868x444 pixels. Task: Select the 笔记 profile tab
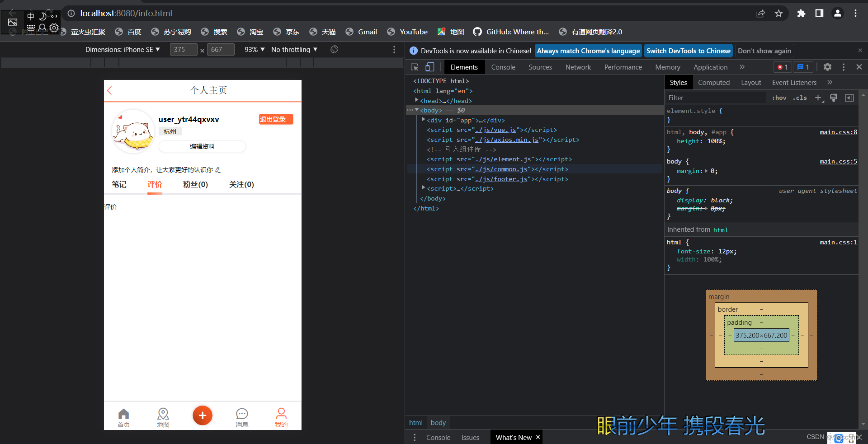pyautogui.click(x=119, y=184)
